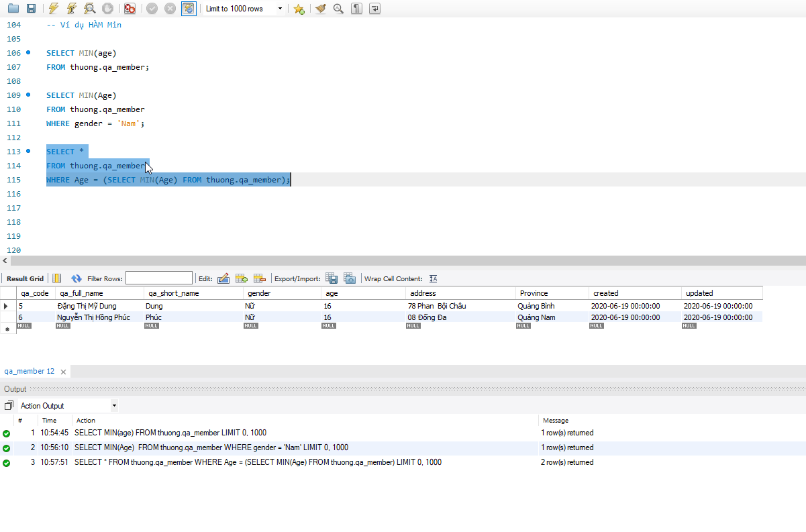Open the Action Output dropdown
The width and height of the screenshot is (806, 532).
click(x=113, y=405)
